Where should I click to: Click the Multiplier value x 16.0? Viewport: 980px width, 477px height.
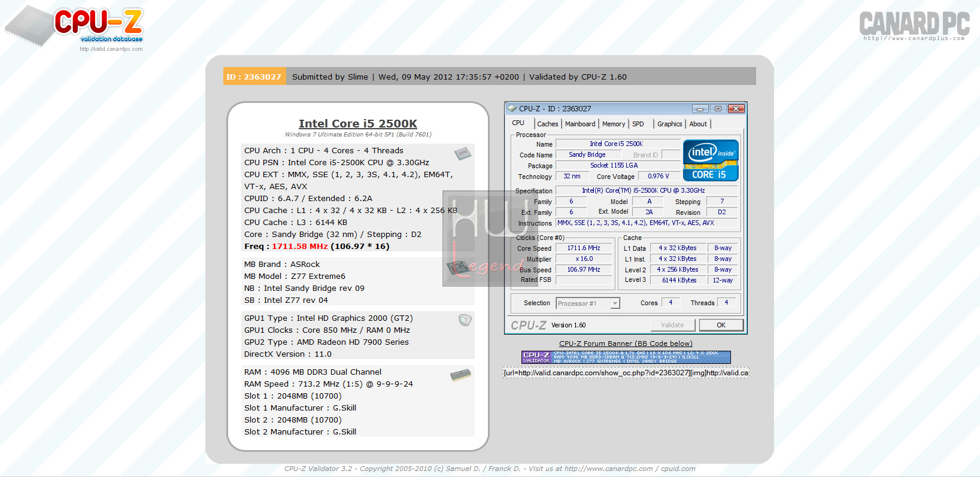click(x=584, y=259)
